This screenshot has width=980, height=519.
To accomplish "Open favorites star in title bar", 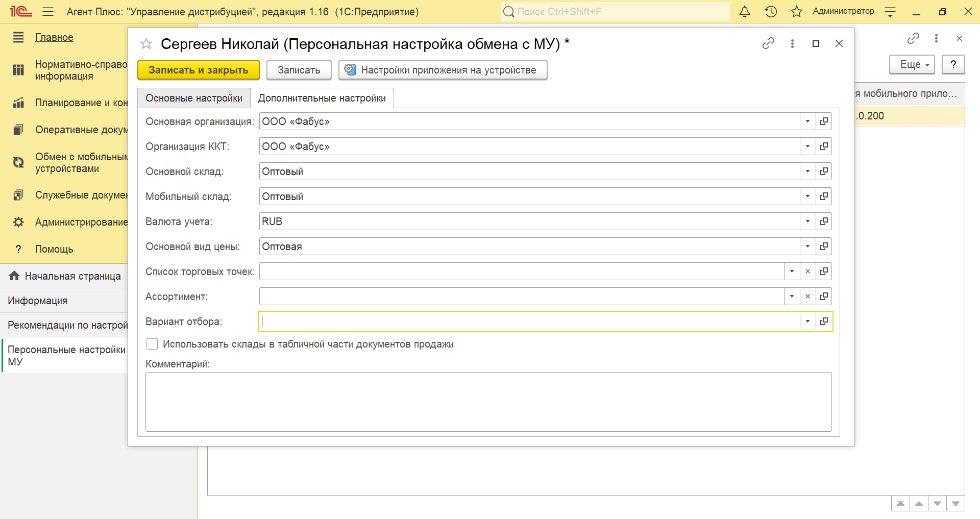I will point(797,11).
